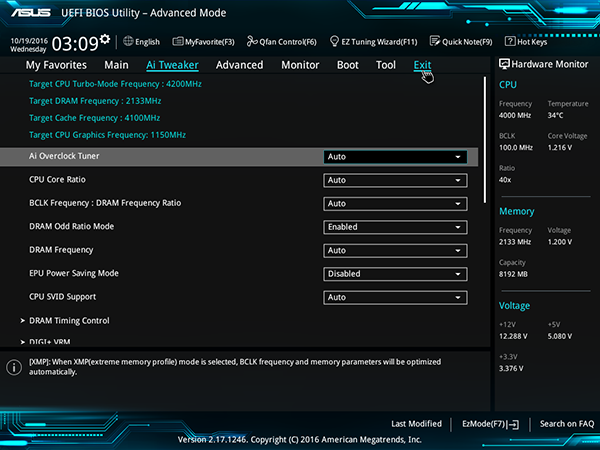Click Last Modified button
This screenshot has width=600, height=450.
coord(416,424)
